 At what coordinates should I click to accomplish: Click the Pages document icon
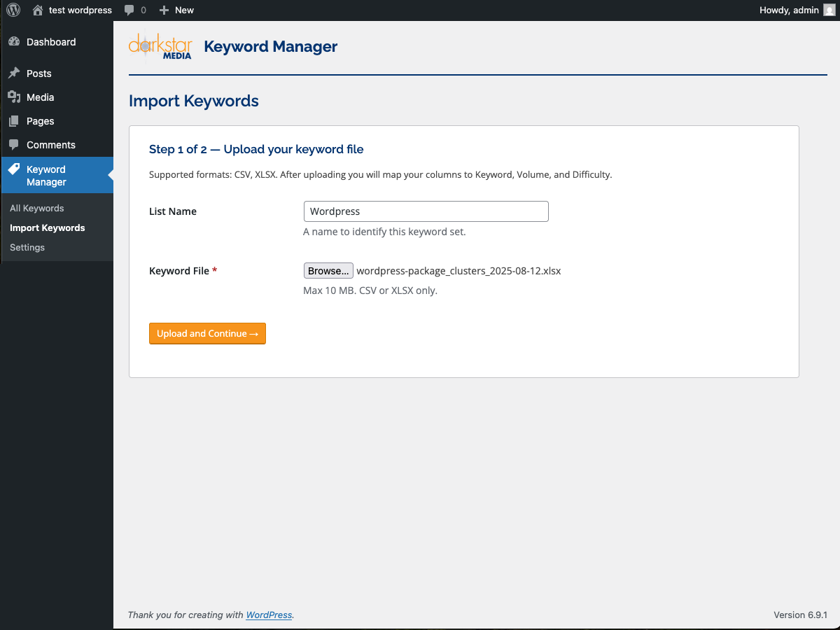pos(15,120)
